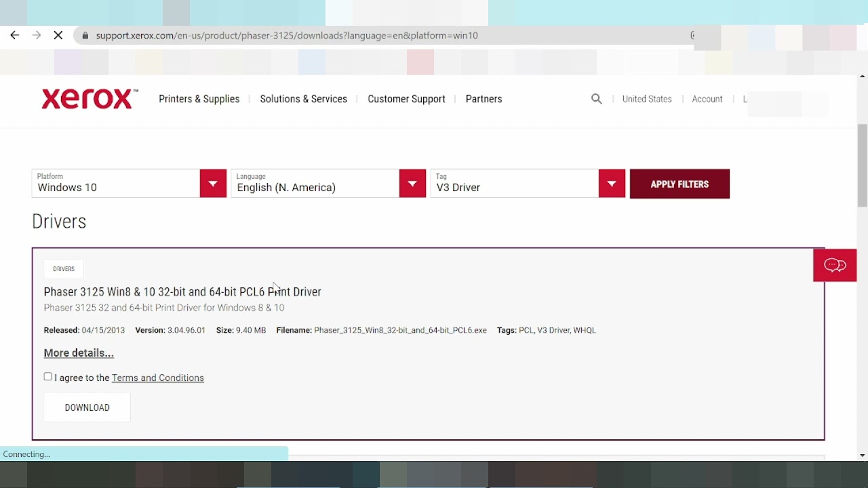868x488 pixels.
Task: Open Printers & Supplies menu
Action: coord(199,99)
